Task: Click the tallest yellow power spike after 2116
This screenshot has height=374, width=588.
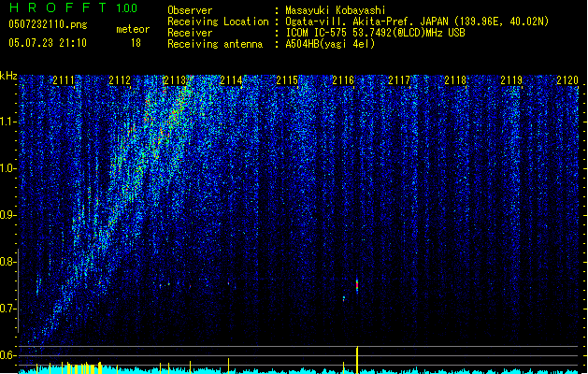Action: click(357, 360)
